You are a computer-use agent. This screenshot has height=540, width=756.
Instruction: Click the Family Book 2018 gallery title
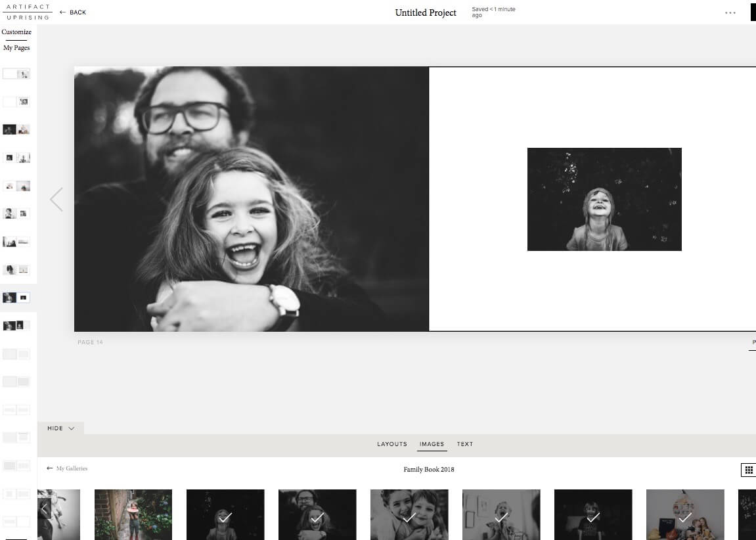click(429, 469)
